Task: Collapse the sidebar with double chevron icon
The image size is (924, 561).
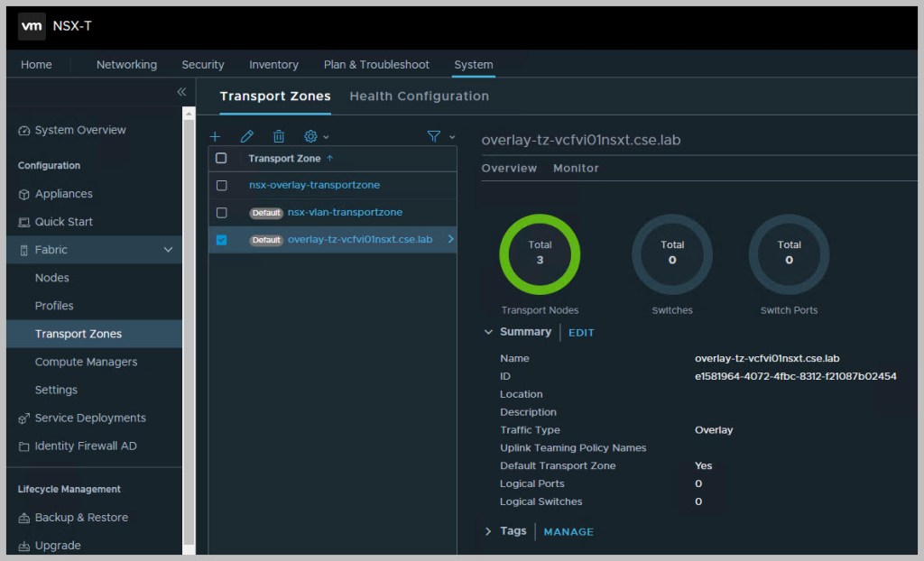Action: [x=181, y=92]
